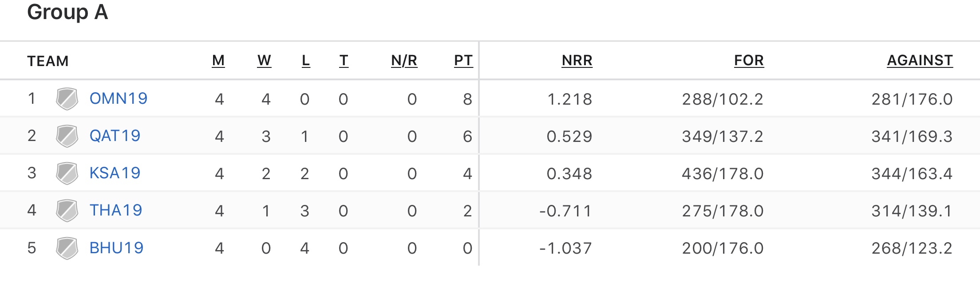Sort table by T ties column
Image resolution: width=980 pixels, height=302 pixels.
(344, 60)
